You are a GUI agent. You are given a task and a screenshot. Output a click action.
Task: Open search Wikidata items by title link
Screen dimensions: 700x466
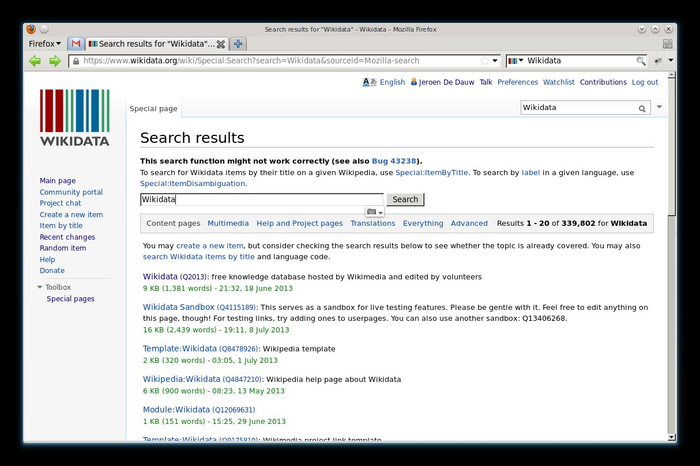coord(199,257)
